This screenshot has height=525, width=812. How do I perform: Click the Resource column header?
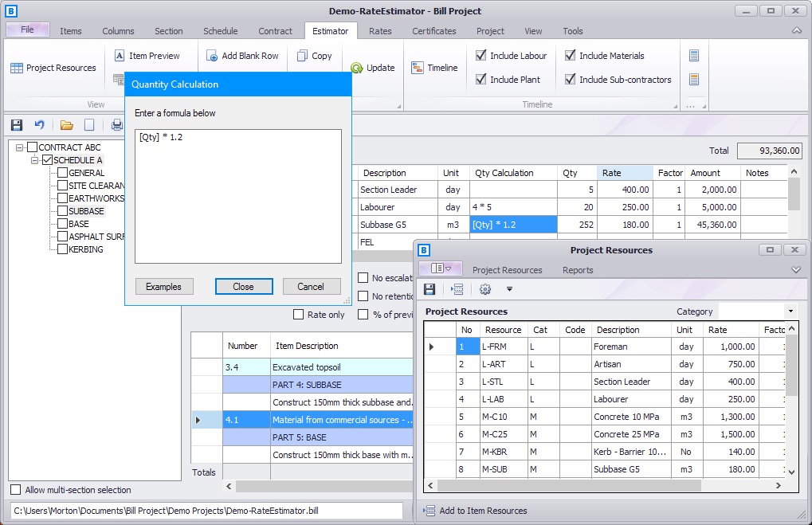coord(503,330)
